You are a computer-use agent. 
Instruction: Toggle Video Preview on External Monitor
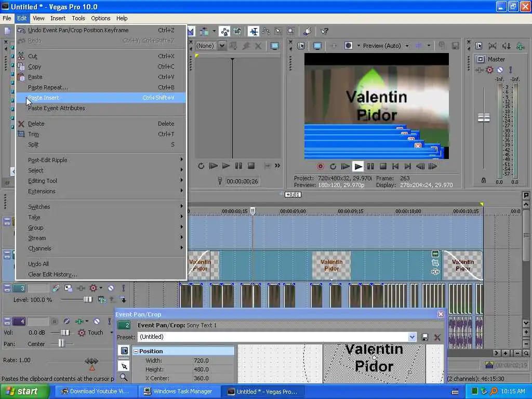tap(317, 46)
